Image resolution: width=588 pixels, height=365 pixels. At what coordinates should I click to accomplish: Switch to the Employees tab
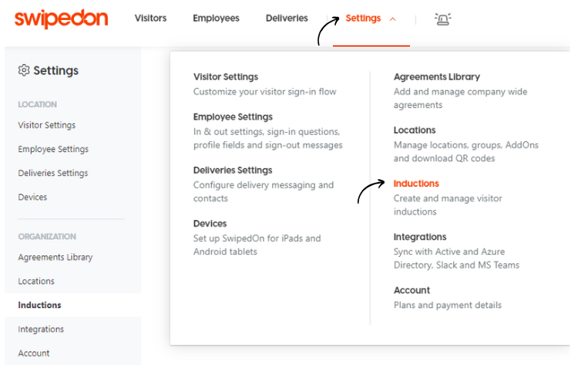[x=216, y=19]
